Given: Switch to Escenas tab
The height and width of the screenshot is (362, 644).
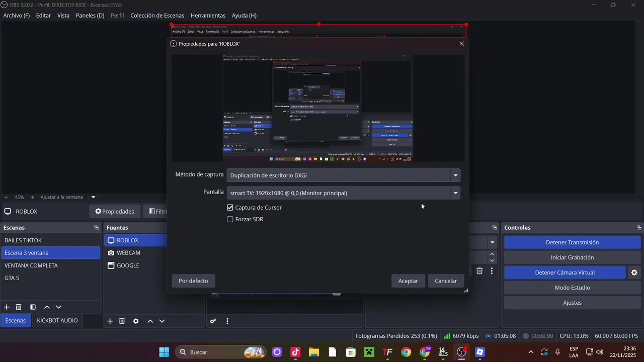Looking at the screenshot, I should tap(16, 320).
